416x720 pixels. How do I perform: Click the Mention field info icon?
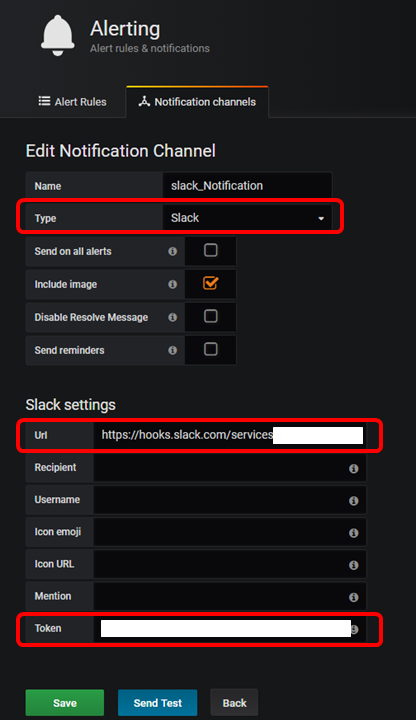click(x=354, y=597)
